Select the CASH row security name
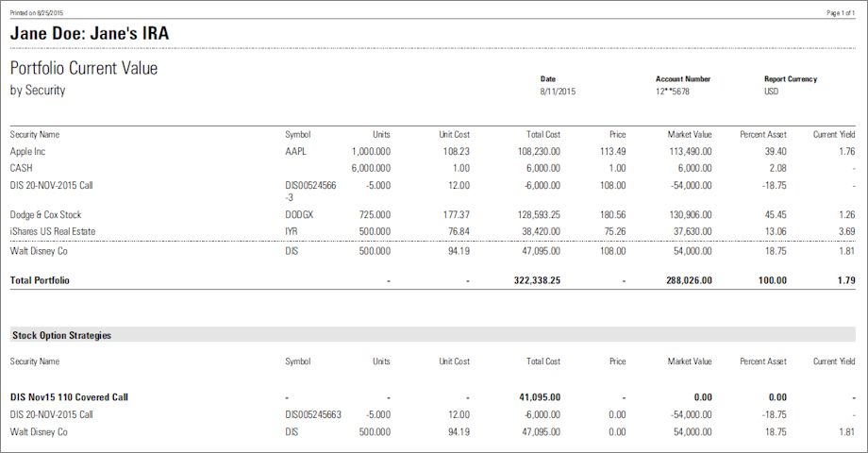The image size is (868, 453). (x=22, y=167)
